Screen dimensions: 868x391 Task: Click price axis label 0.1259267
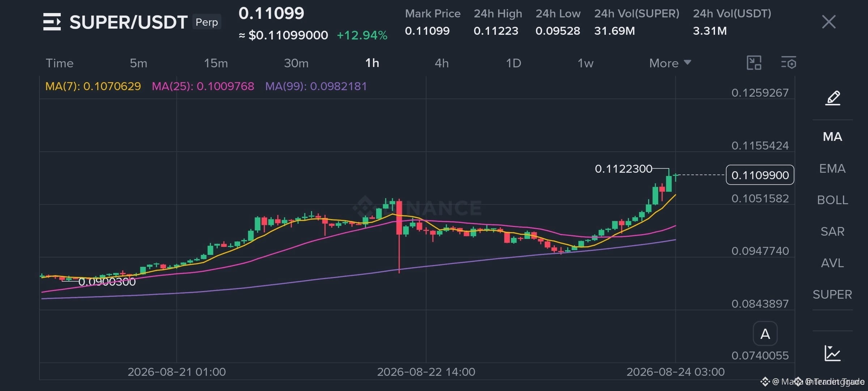[760, 93]
